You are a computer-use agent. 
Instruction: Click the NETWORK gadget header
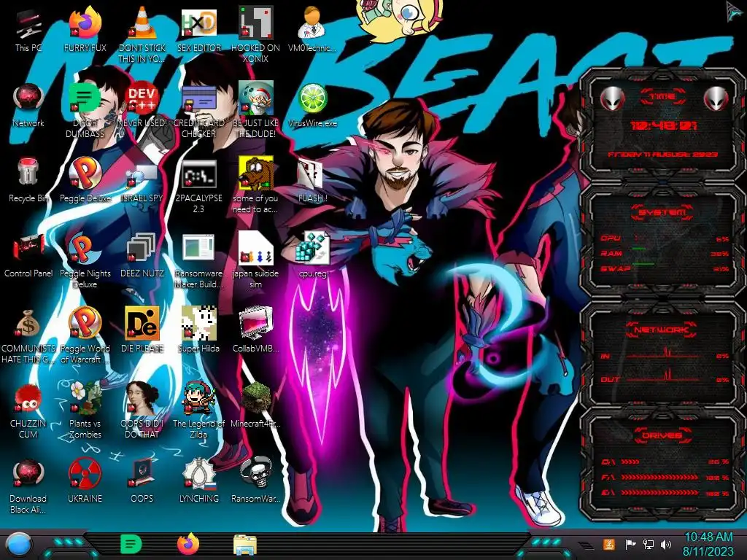662,329
